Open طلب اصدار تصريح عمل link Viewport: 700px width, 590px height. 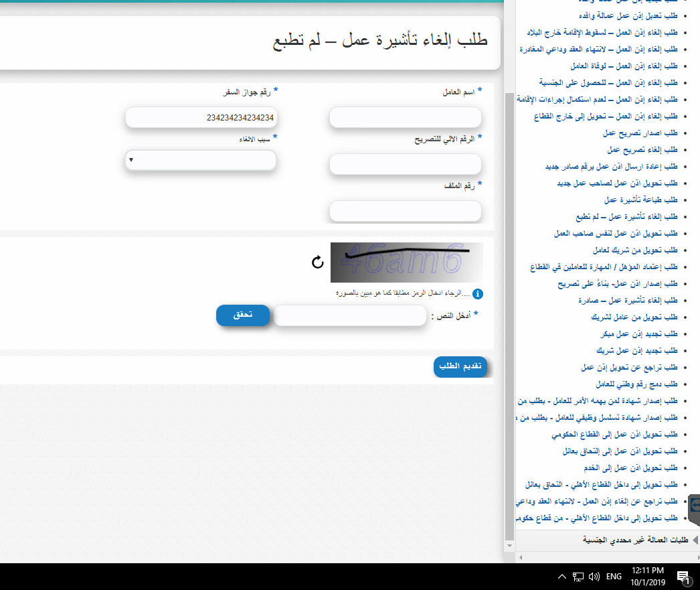640,133
